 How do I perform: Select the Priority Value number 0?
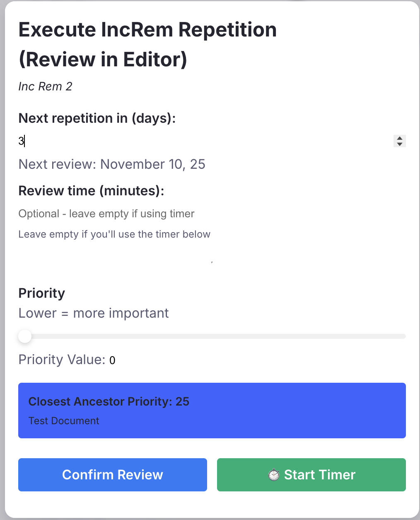[112, 360]
